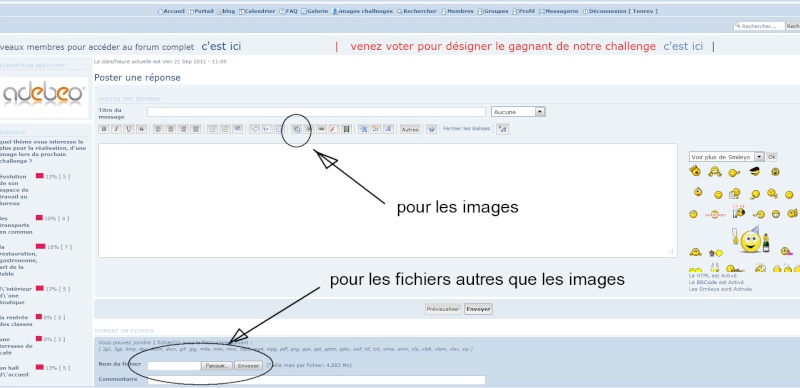Click 'c'est ici' link after challenge vote text
This screenshot has width=800, height=388.
(x=683, y=47)
